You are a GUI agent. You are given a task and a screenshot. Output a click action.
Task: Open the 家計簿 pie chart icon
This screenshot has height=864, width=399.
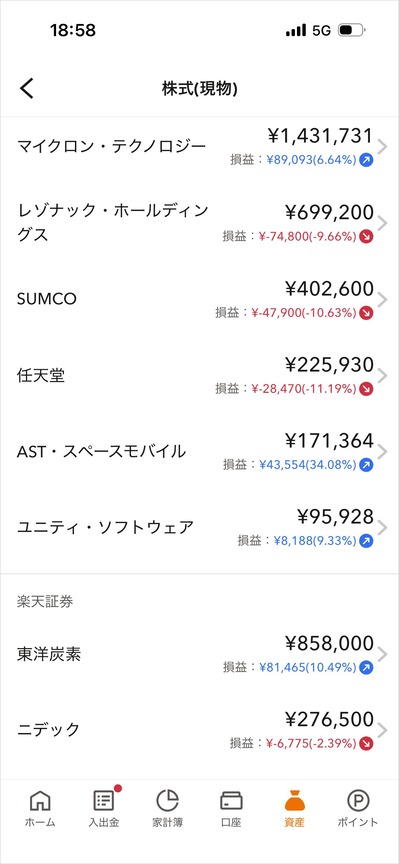(168, 800)
